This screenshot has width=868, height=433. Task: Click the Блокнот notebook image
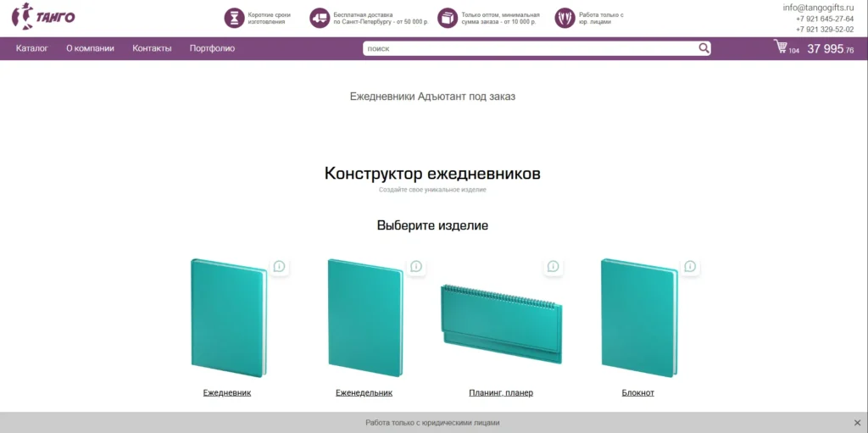[x=639, y=318]
